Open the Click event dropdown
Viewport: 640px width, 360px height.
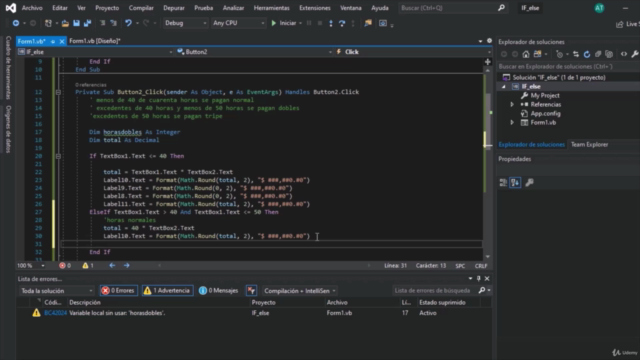click(413, 52)
